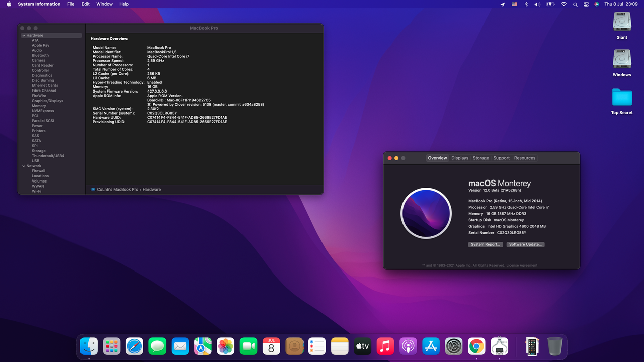
Task: Open the Contacts app in dock
Action: coord(294,346)
